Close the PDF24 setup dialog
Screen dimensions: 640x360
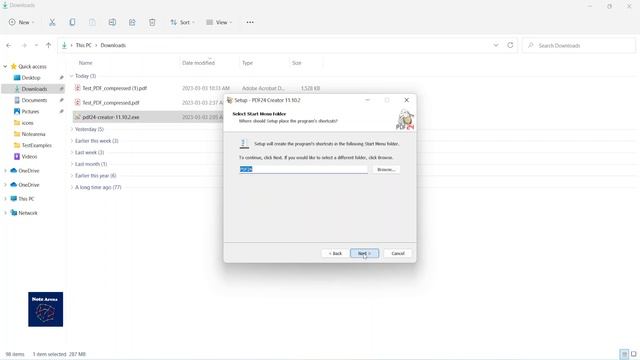pyautogui.click(x=407, y=100)
